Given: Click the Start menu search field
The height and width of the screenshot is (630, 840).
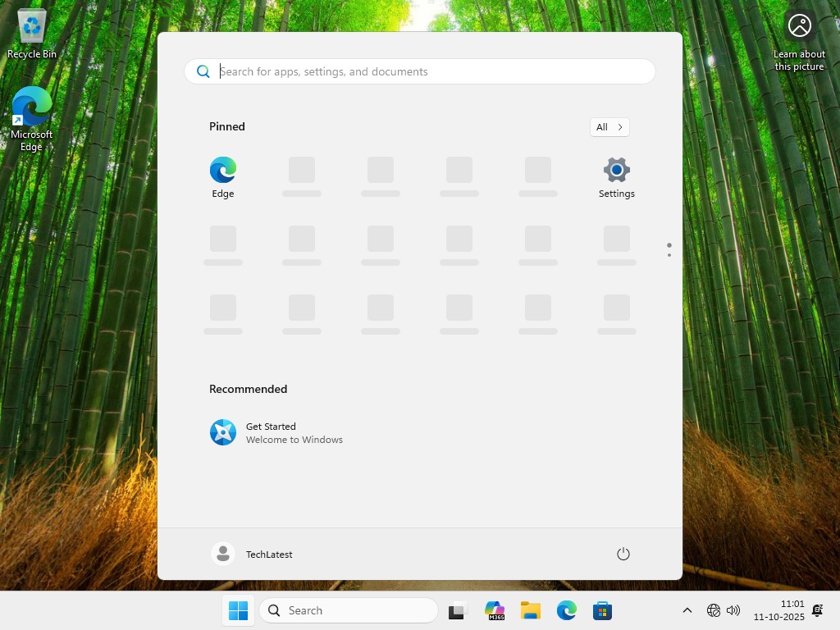Looking at the screenshot, I should [x=419, y=71].
